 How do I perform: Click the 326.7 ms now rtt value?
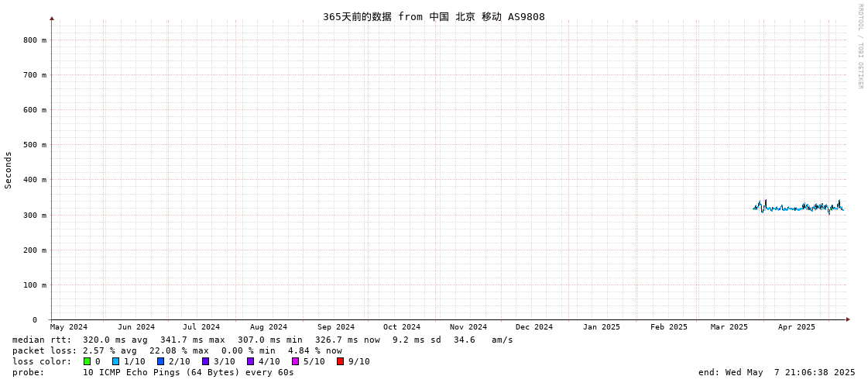(x=348, y=340)
